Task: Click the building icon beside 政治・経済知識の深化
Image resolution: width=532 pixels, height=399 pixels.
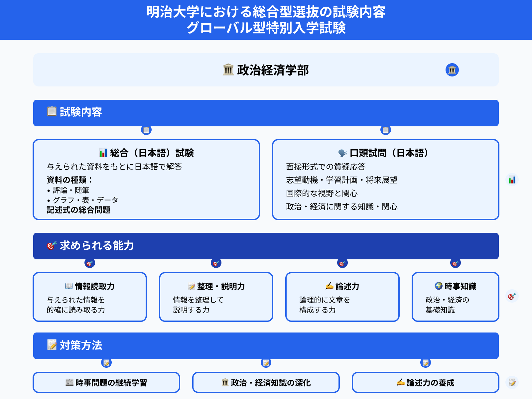Action: [225, 382]
